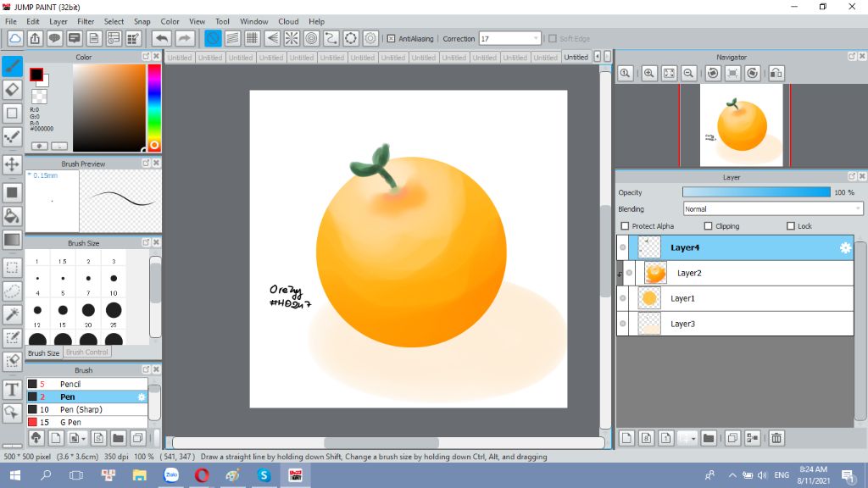This screenshot has width=868, height=488.
Task: Toggle visibility of Layer3
Action: point(623,324)
